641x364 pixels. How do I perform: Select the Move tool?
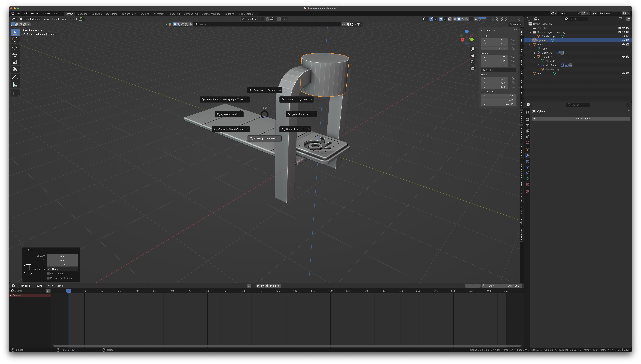15,47
